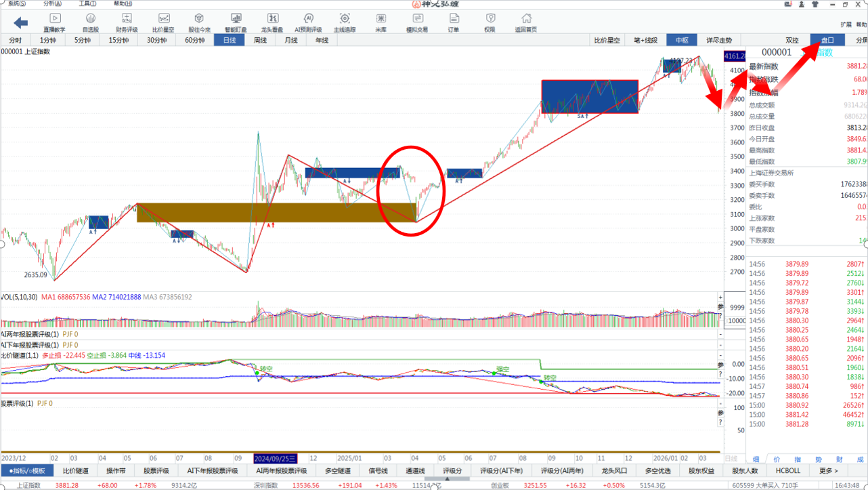Expand the 更多 indicator list

pyautogui.click(x=828, y=470)
